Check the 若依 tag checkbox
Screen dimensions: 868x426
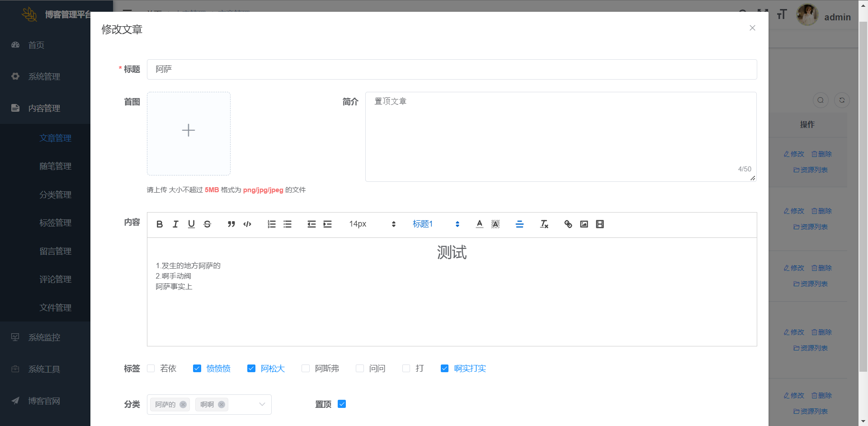[x=151, y=369]
